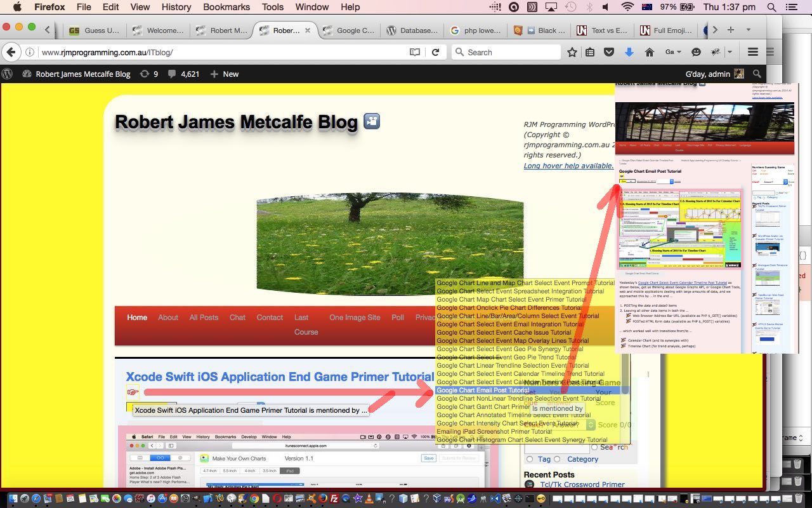Launch VLC cone icon in the Dock

[369, 499]
